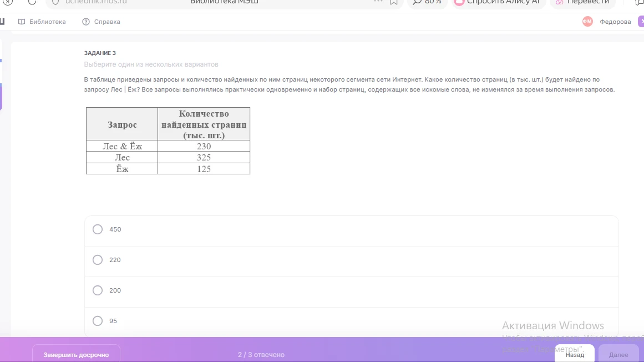Click the Библиотека book icon
Viewport: 644px width, 362px height.
pos(22,22)
